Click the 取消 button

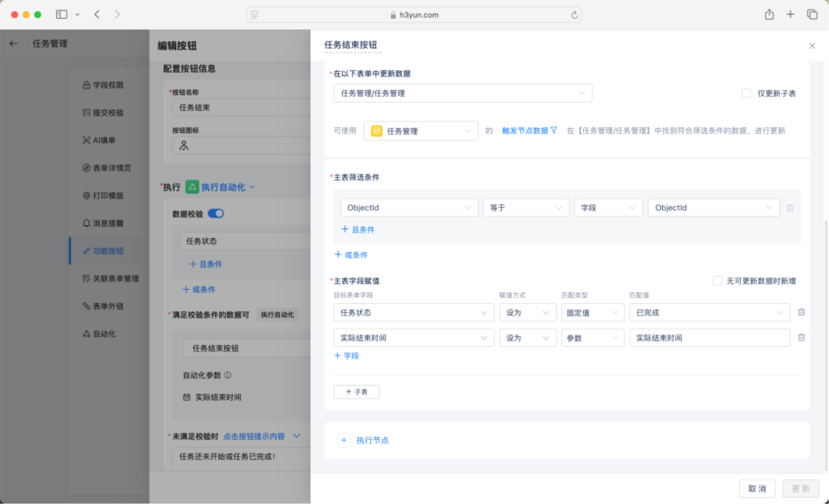(x=757, y=488)
